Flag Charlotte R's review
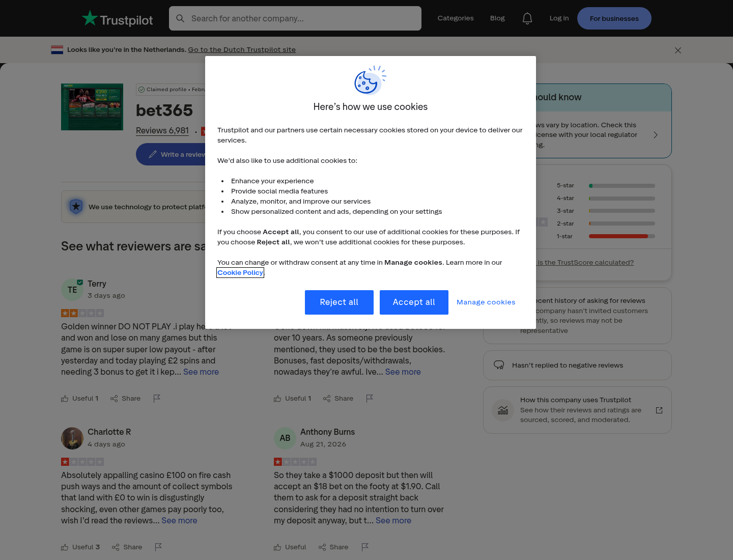The image size is (733, 560). pyautogui.click(x=158, y=547)
